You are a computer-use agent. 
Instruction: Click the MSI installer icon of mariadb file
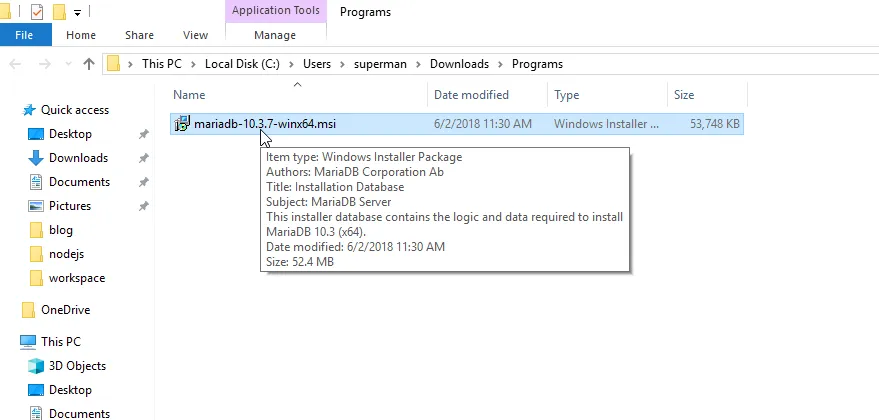click(182, 124)
